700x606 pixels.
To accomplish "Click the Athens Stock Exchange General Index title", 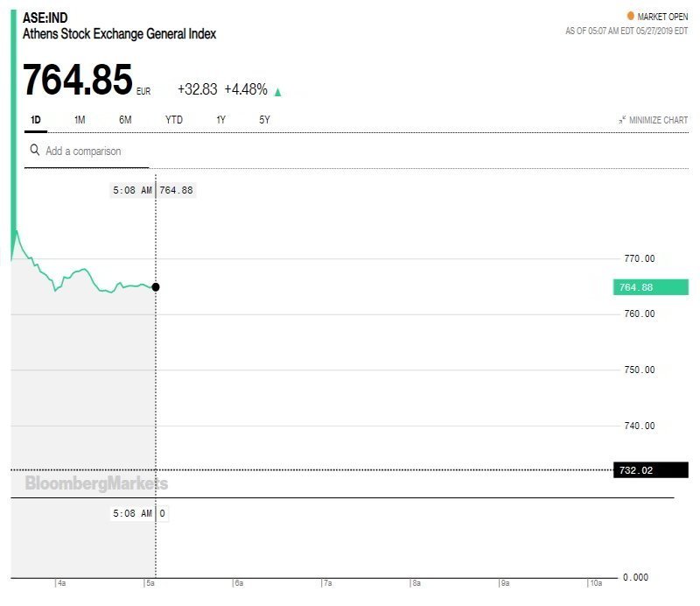I will pyautogui.click(x=119, y=34).
